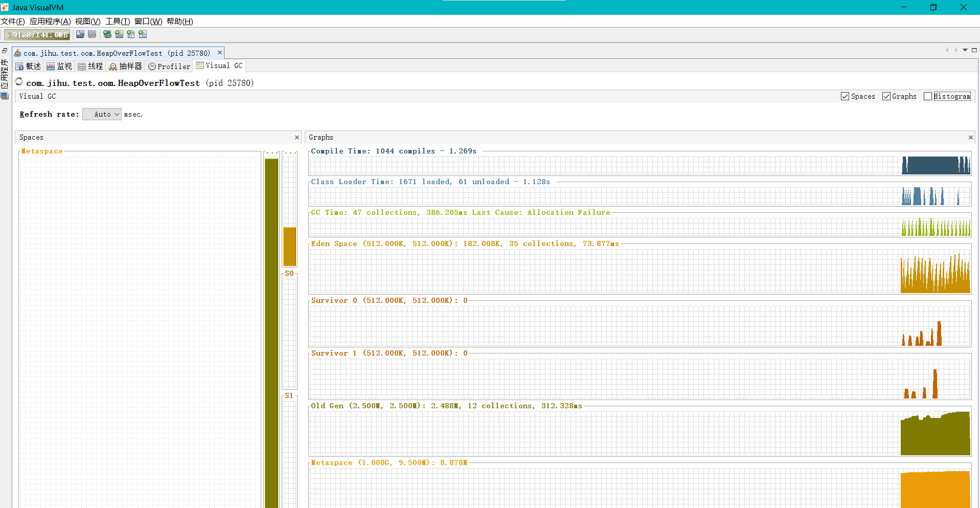Click the S0 label in Spaces
Viewport: 980px width, 508px height.
click(289, 273)
